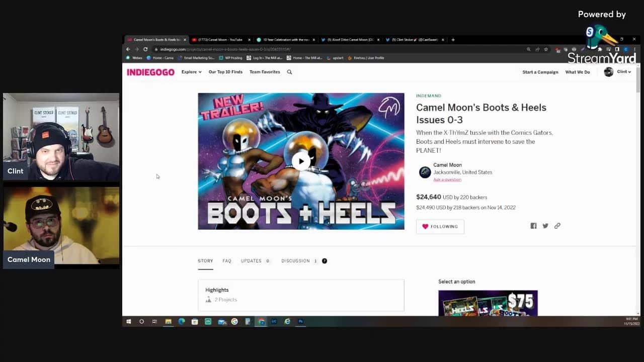
Task: Switch to the FAQ tab
Action: (x=227, y=261)
